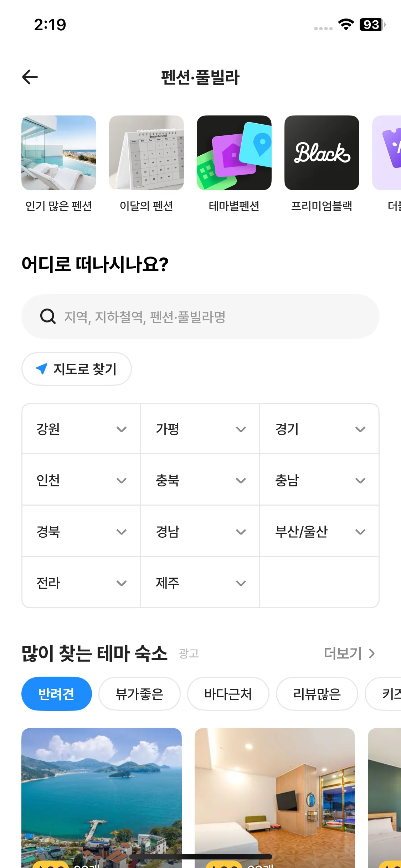Open the 인기 많은 펜션 category icon
This screenshot has width=401, height=868.
coord(59,153)
